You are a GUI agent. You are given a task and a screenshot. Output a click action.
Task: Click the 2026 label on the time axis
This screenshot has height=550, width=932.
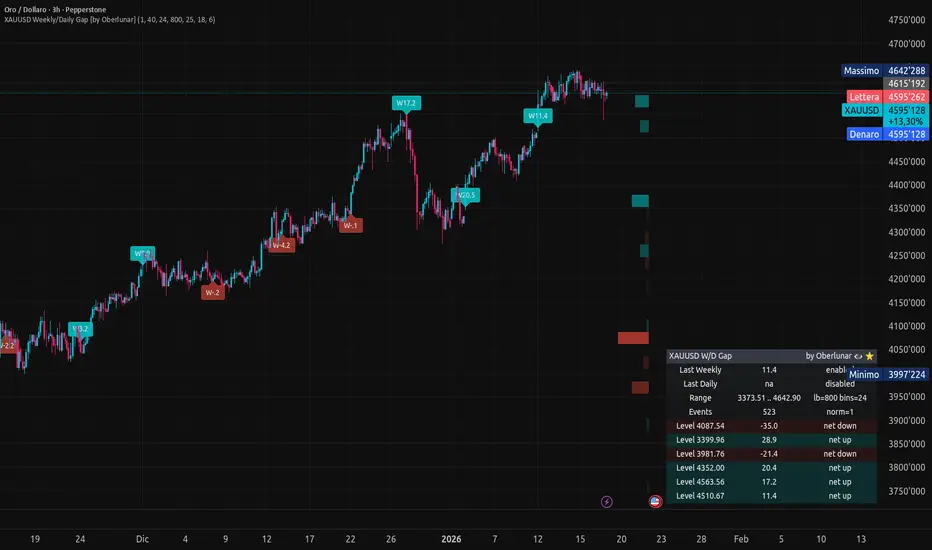click(451, 539)
